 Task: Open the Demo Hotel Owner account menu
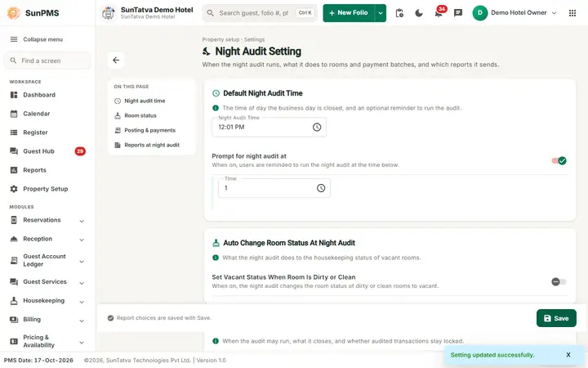[514, 13]
